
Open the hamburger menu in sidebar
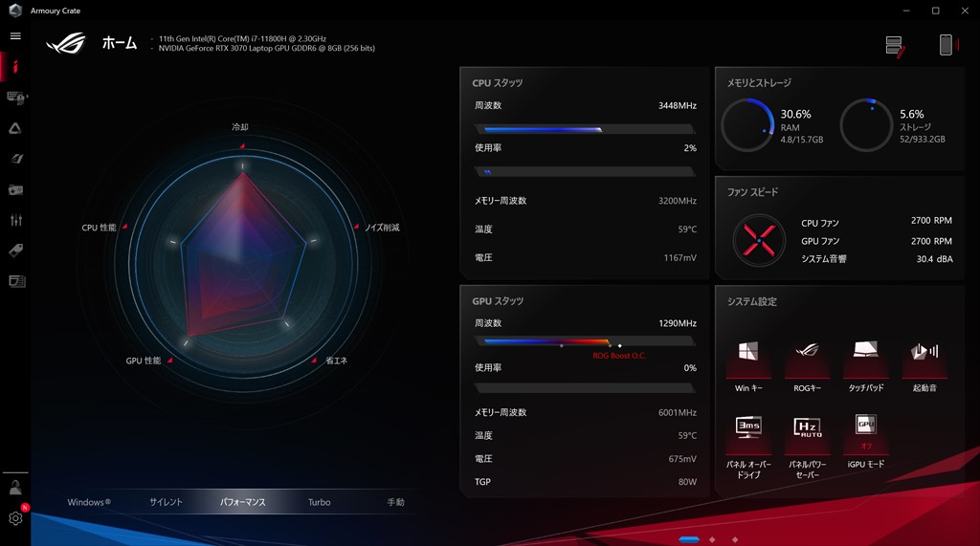15,36
